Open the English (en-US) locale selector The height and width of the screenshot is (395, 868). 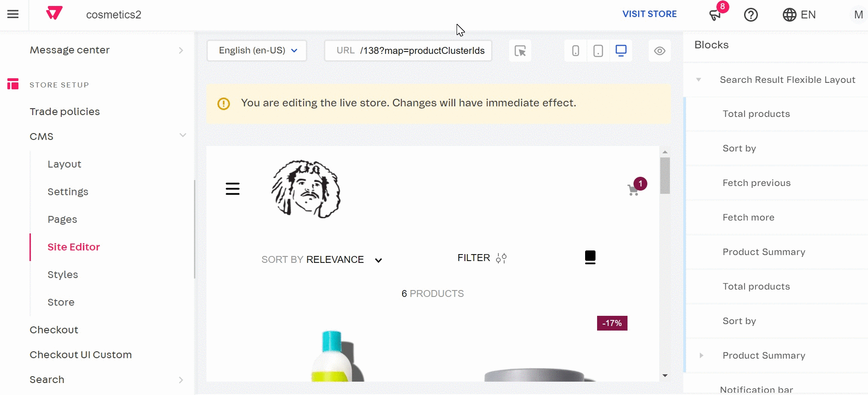pyautogui.click(x=257, y=51)
